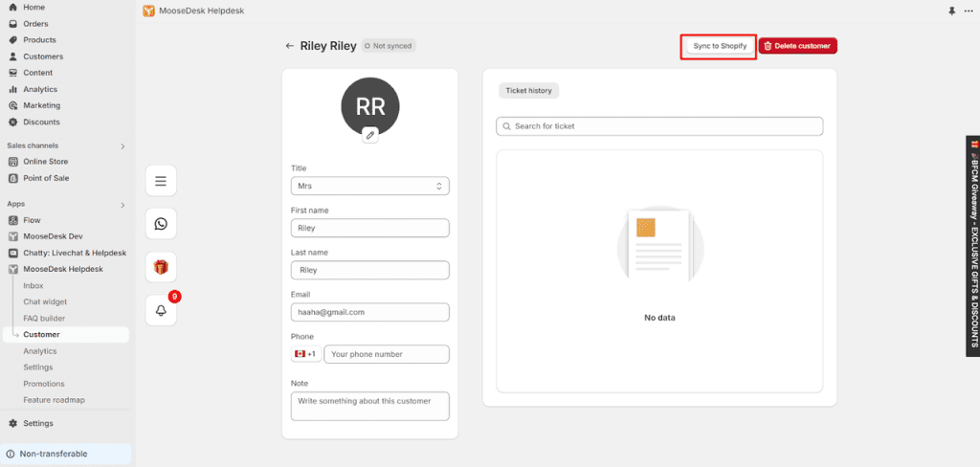
Task: Select the Customer submenu item
Action: click(x=66, y=335)
